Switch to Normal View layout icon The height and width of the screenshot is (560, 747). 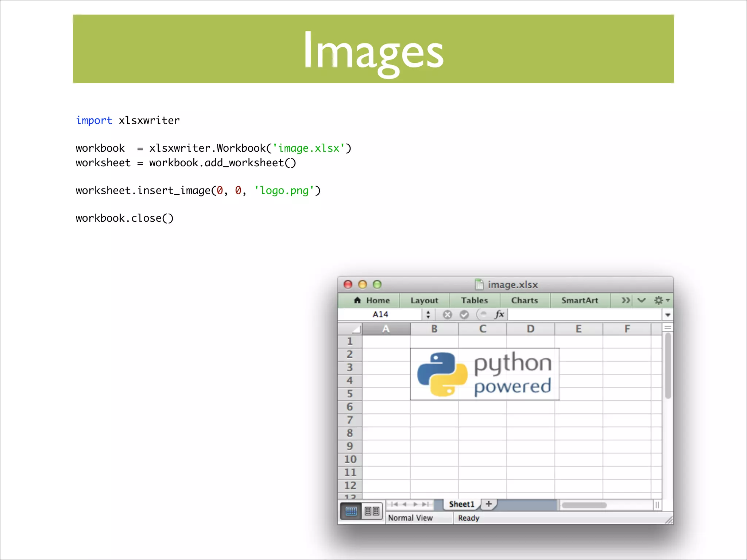coord(351,511)
